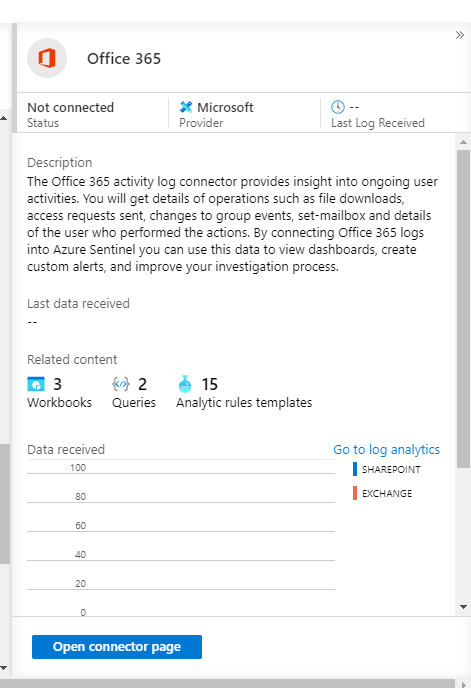Click the Data received chart heading
The image size is (471, 688).
(66, 449)
